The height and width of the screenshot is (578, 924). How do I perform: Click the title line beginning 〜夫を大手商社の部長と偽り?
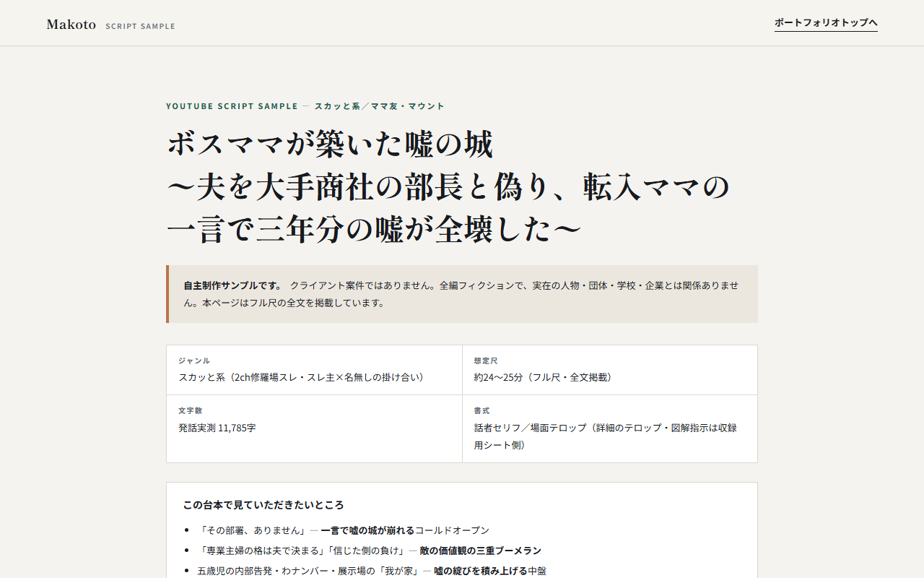(x=448, y=187)
